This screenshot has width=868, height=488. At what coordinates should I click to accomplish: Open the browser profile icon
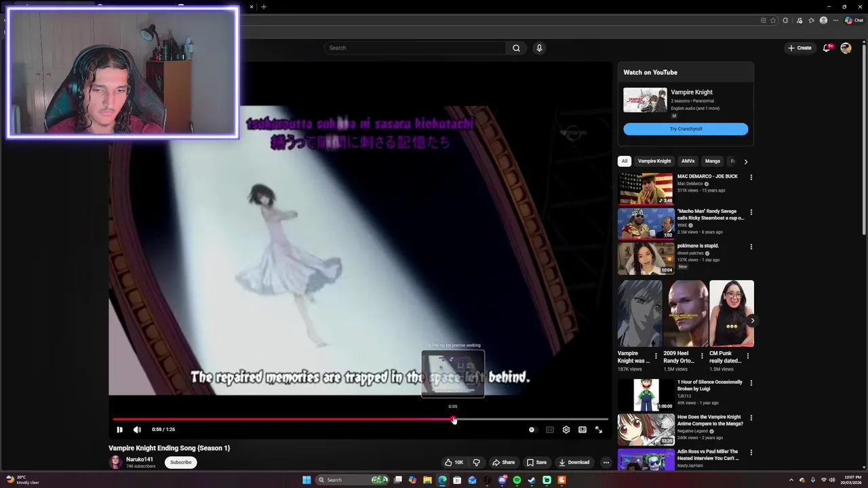pos(823,20)
